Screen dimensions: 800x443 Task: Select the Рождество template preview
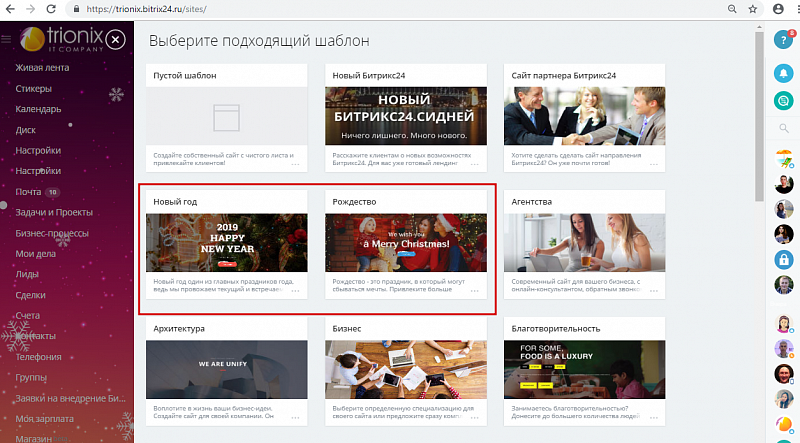click(406, 242)
